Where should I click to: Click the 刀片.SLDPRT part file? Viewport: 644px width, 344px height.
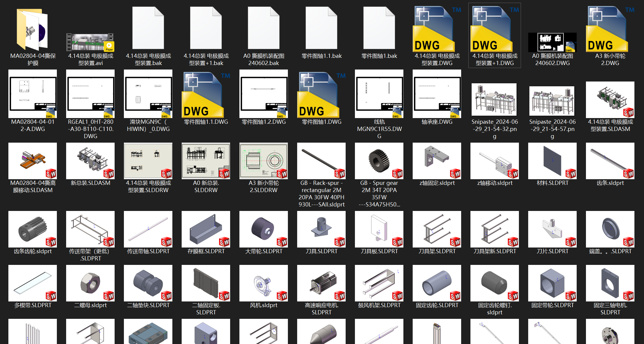(552, 230)
